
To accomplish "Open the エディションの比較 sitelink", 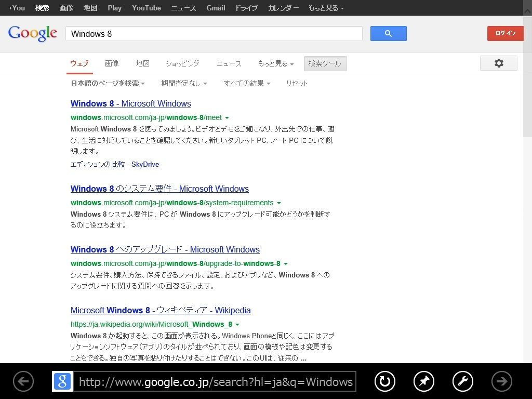I will point(97,165).
